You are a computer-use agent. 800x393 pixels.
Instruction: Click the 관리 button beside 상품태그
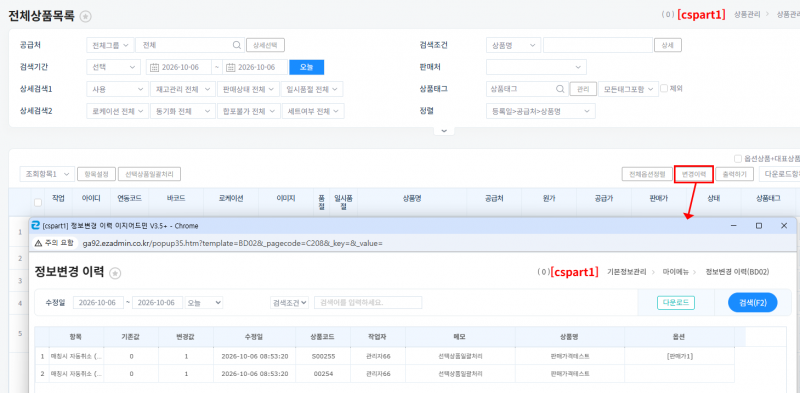(x=583, y=89)
